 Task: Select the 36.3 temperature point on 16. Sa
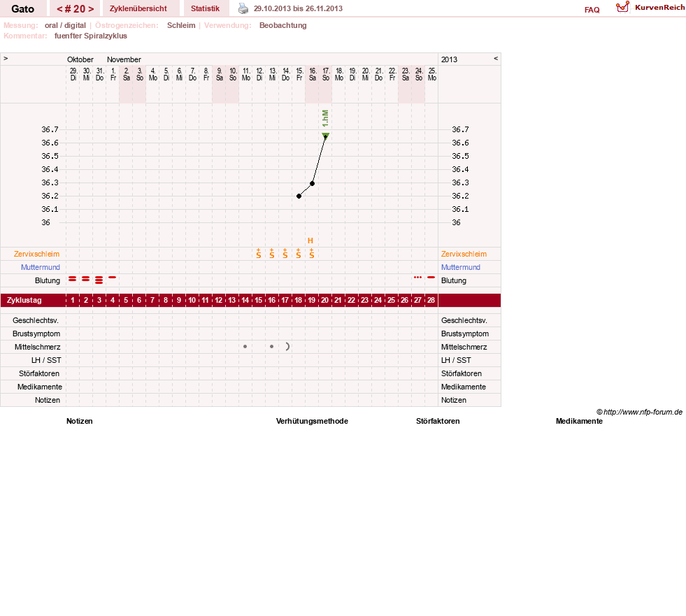click(312, 183)
